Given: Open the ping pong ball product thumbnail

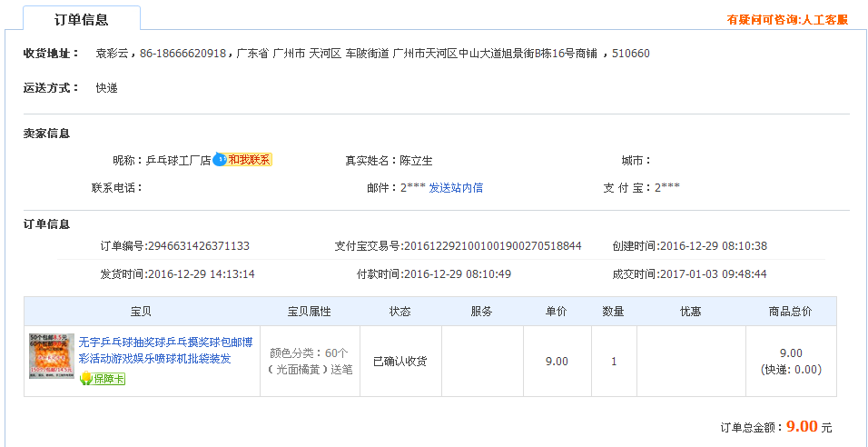Looking at the screenshot, I should (52, 356).
